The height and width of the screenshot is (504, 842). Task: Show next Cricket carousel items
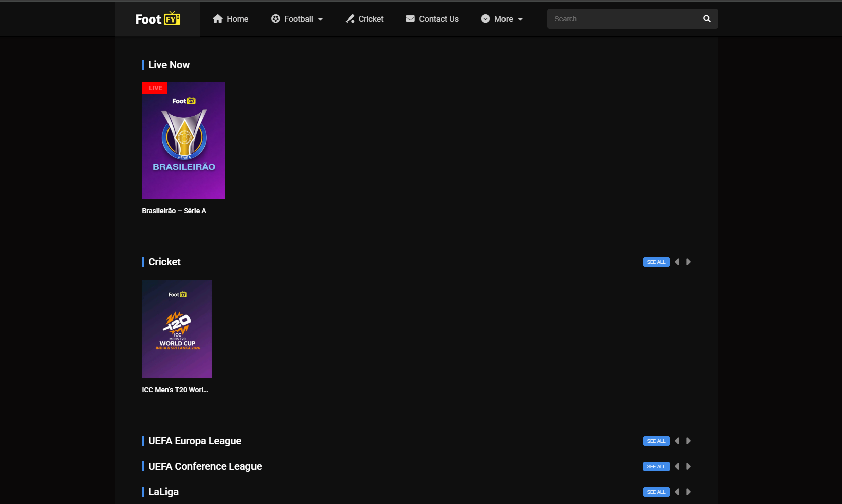coord(688,262)
